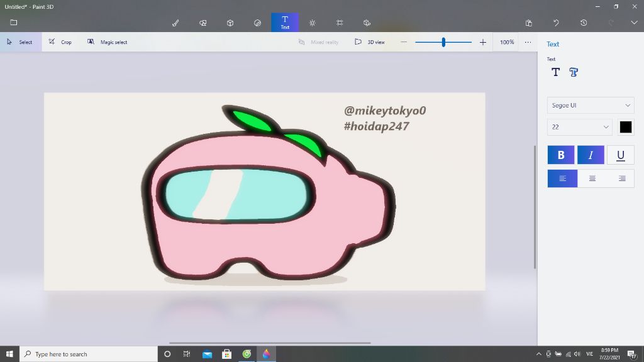Click the horizontal canvas scrollbar
This screenshot has height=362, width=644.
[x=270, y=343]
